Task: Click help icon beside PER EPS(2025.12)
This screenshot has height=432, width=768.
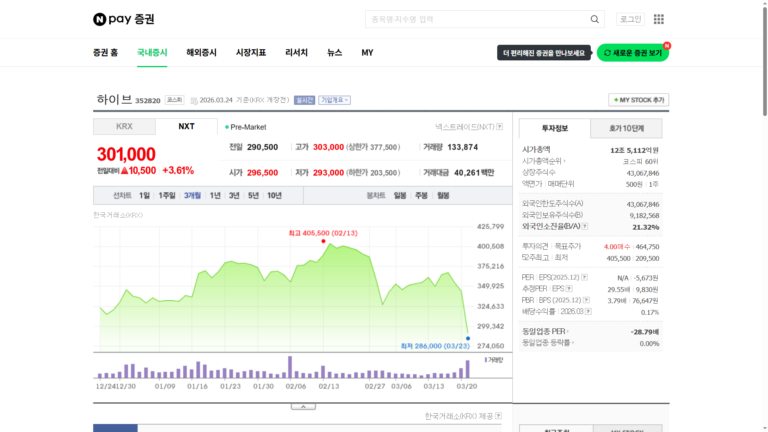Action: [584, 277]
